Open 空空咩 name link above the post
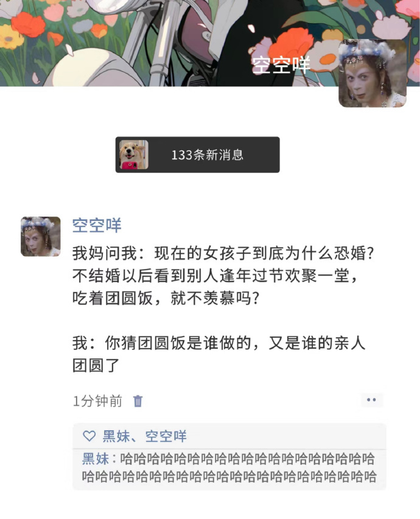 (97, 225)
